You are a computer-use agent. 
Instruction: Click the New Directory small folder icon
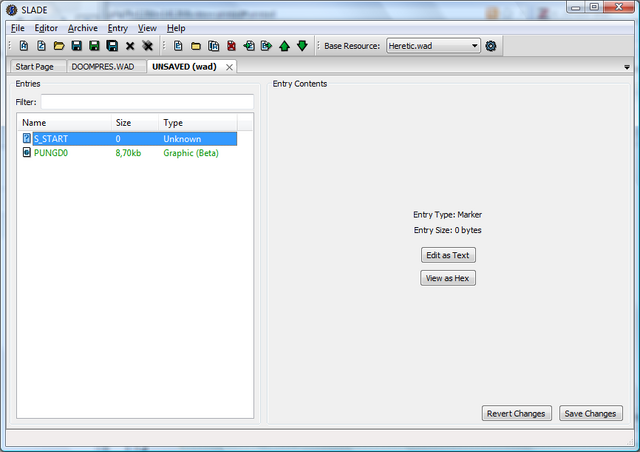tap(196, 46)
